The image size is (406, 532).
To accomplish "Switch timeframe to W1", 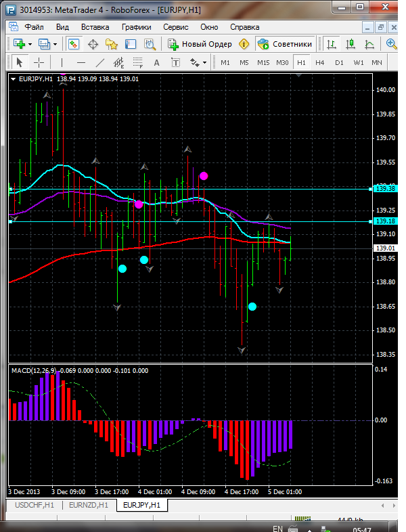I will (359, 63).
